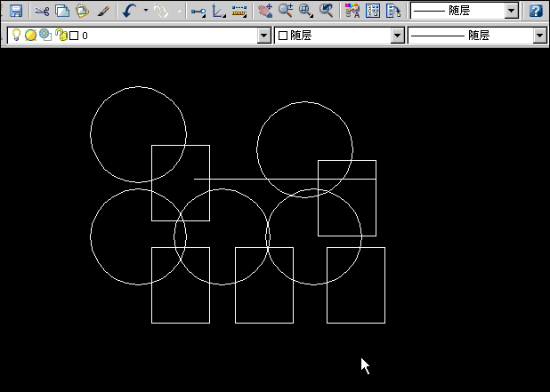The image size is (550, 392).
Task: Toggle layer 0 on/off lightbulb
Action: (16, 35)
